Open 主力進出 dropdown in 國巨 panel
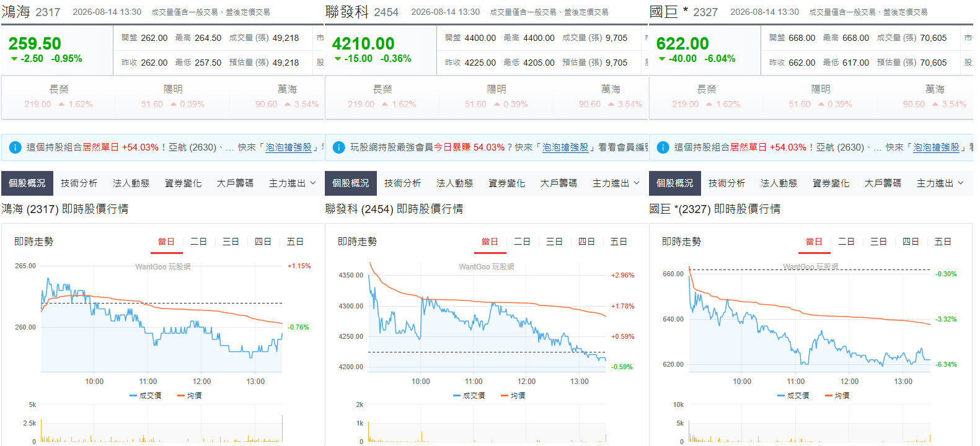Screen dimensions: 980x446 pos(940,183)
